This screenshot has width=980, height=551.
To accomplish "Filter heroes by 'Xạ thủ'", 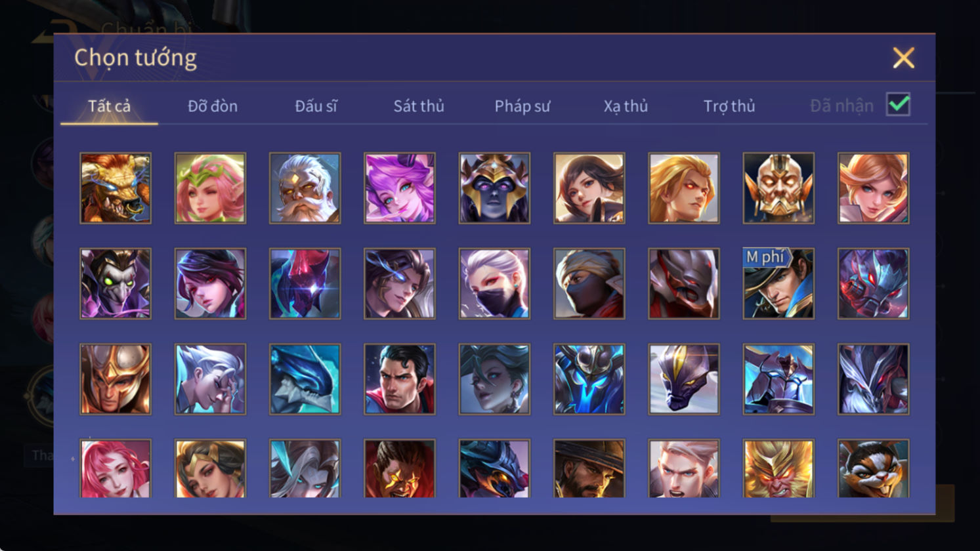I will pos(626,106).
